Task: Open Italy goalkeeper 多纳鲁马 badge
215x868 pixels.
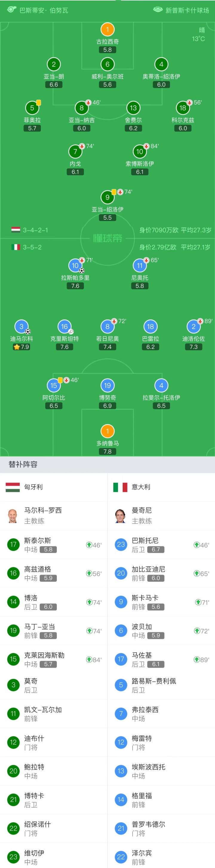Action: [107, 431]
